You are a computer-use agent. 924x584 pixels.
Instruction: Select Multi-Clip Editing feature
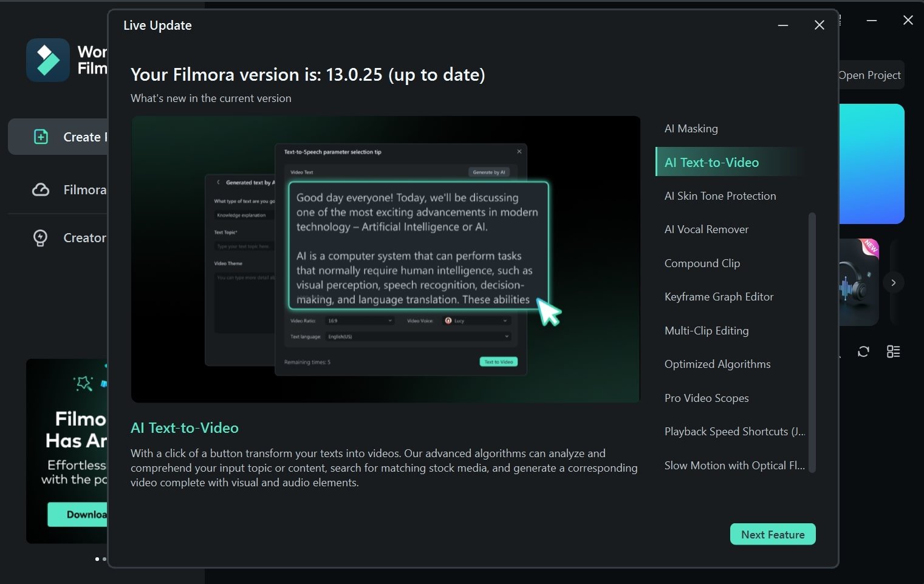[x=706, y=331]
